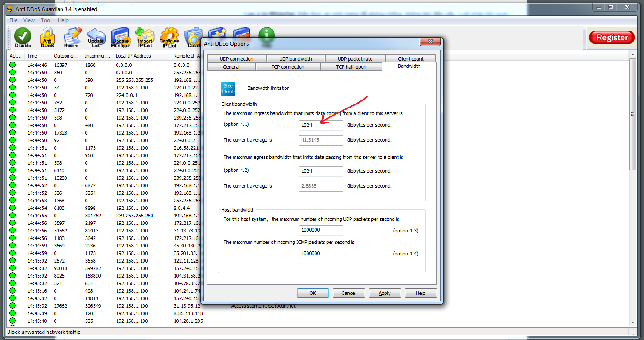The width and height of the screenshot is (644, 340).
Task: Click the bee icon in main title bar
Action: click(x=9, y=9)
